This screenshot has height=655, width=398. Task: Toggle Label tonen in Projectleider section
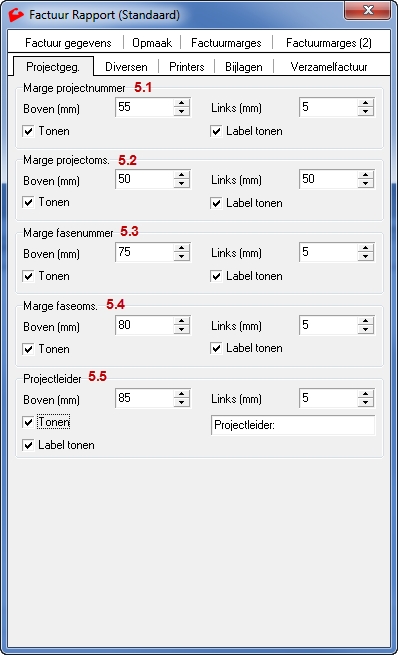[28, 445]
